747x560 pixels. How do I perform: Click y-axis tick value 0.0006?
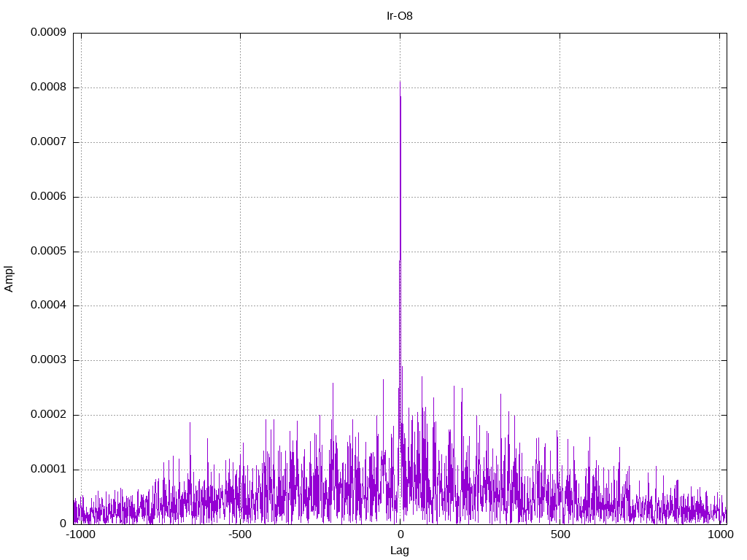coord(48,196)
